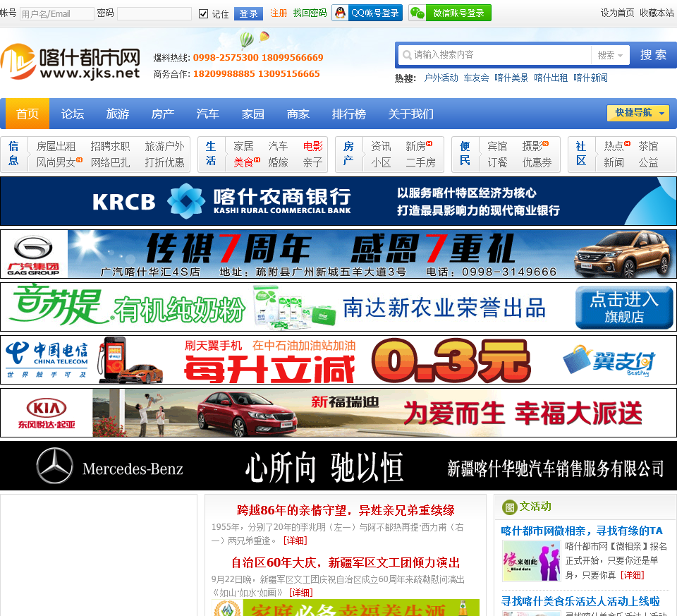Click the 房屋出租 category link
The width and height of the screenshot is (677, 616).
(56, 147)
